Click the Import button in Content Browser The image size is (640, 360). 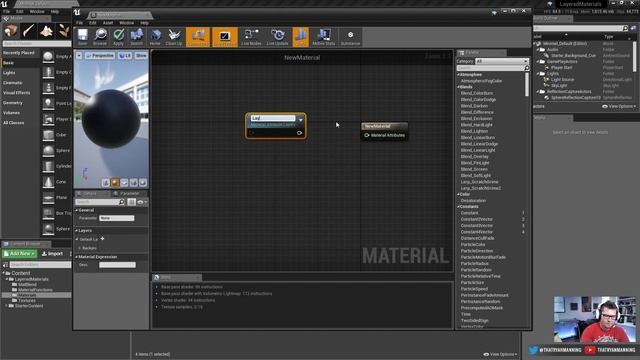point(52,254)
